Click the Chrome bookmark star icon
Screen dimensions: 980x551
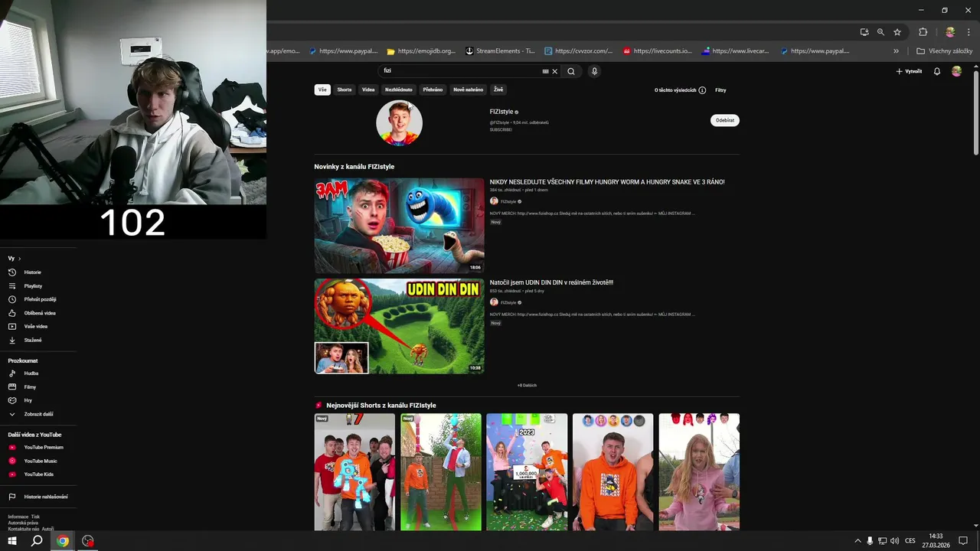[x=897, y=32]
